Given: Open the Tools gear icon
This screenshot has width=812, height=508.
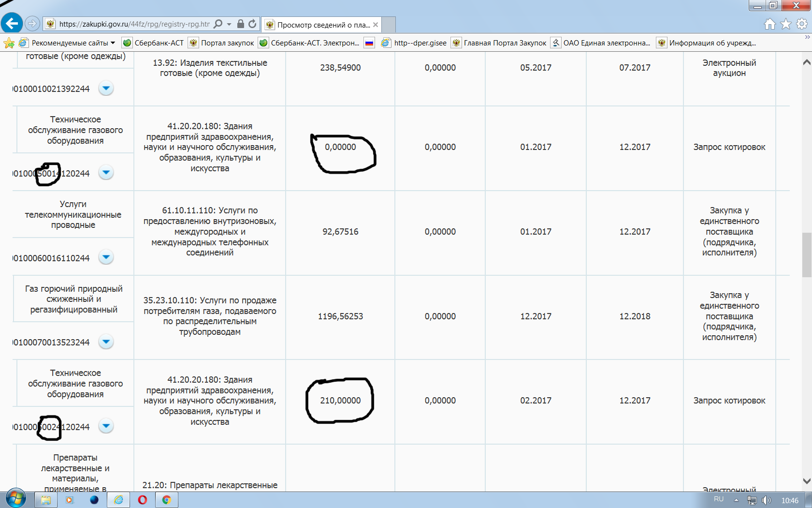Looking at the screenshot, I should pos(802,24).
